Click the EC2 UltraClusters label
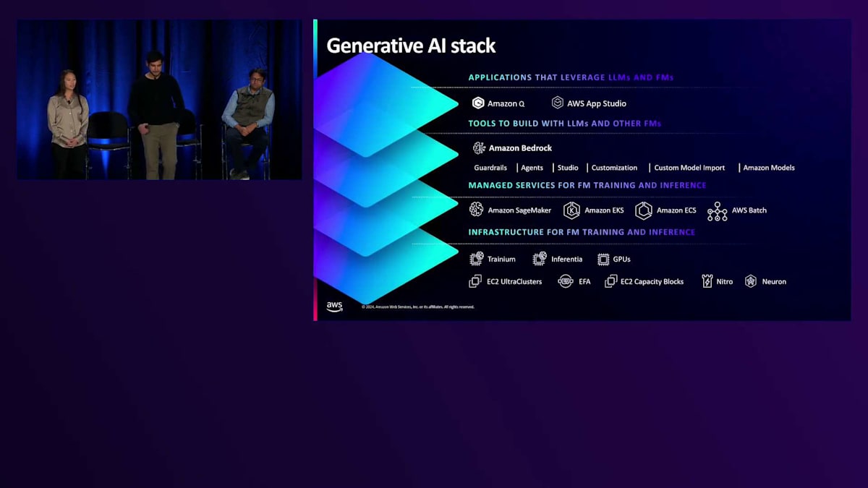Screen dimensions: 868x488 click(x=515, y=281)
